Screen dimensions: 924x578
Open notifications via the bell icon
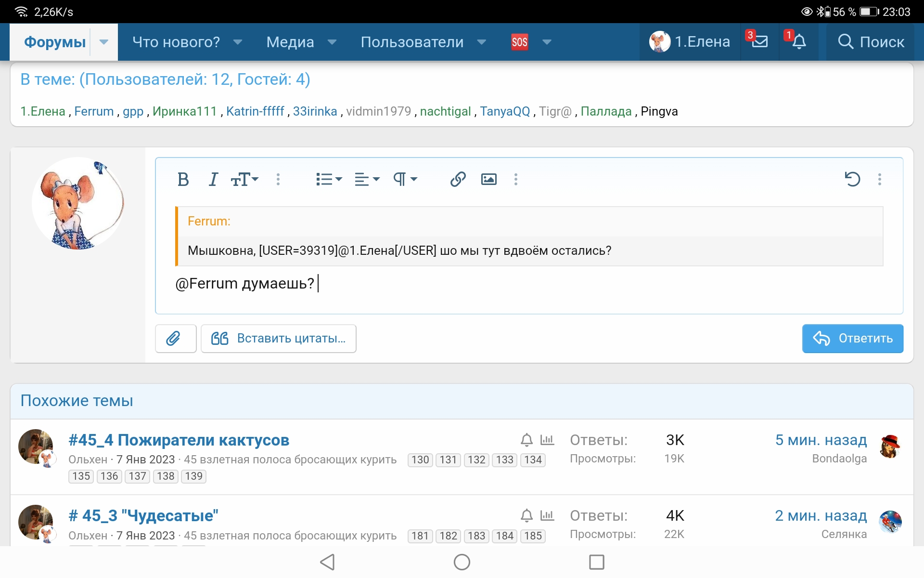799,42
